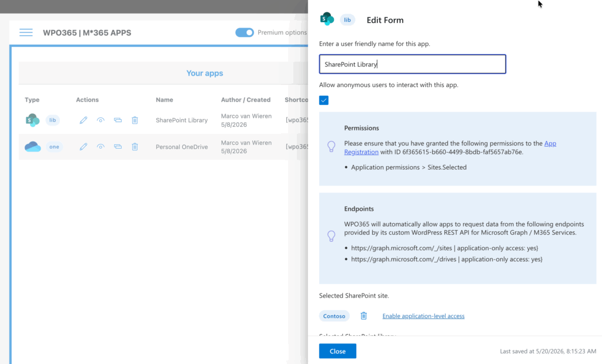This screenshot has width=602, height=364.
Task: Select Personal OneDrive name cell
Action: pyautogui.click(x=182, y=147)
